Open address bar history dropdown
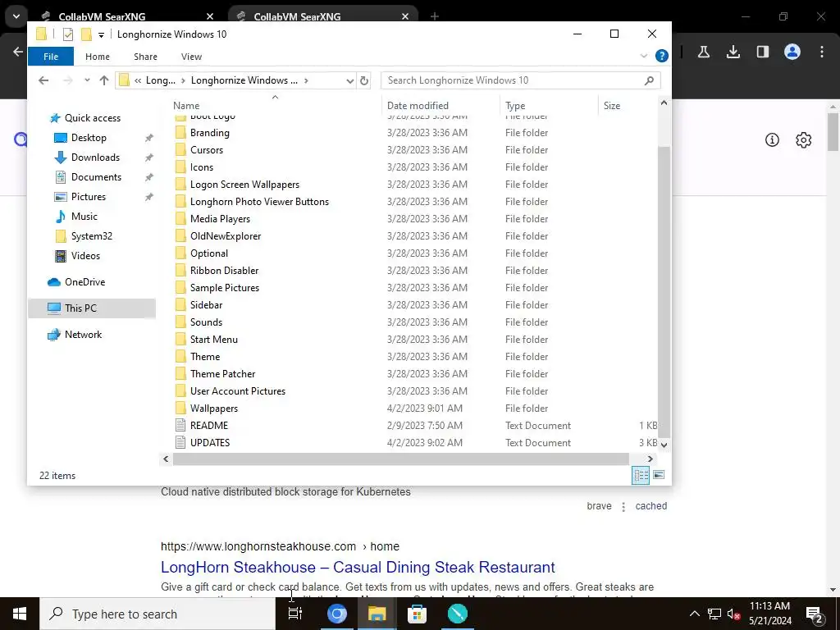840x630 pixels. point(349,81)
